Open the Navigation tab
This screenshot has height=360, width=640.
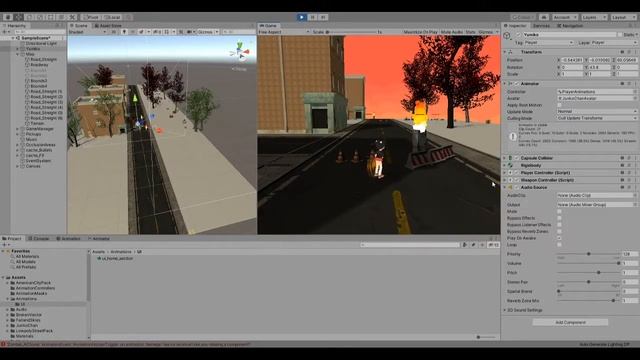tap(570, 25)
